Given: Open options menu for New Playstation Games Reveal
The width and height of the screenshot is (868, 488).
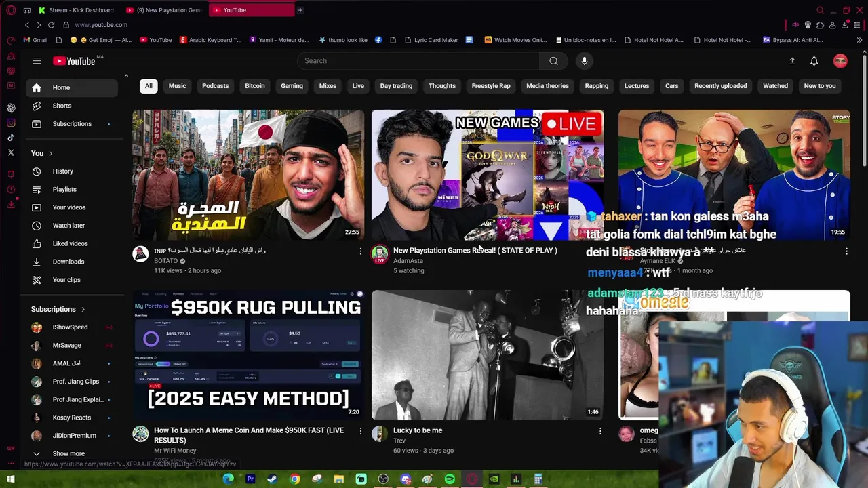Looking at the screenshot, I should click(x=600, y=251).
